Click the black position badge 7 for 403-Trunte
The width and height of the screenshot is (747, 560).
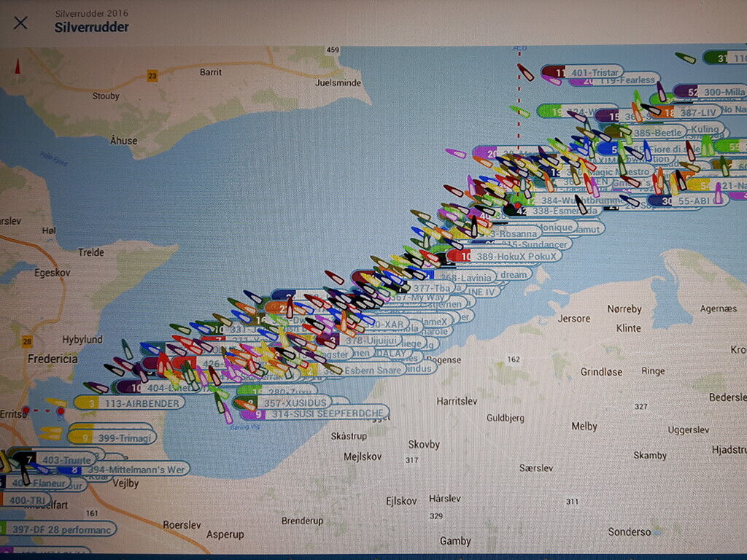(29, 459)
